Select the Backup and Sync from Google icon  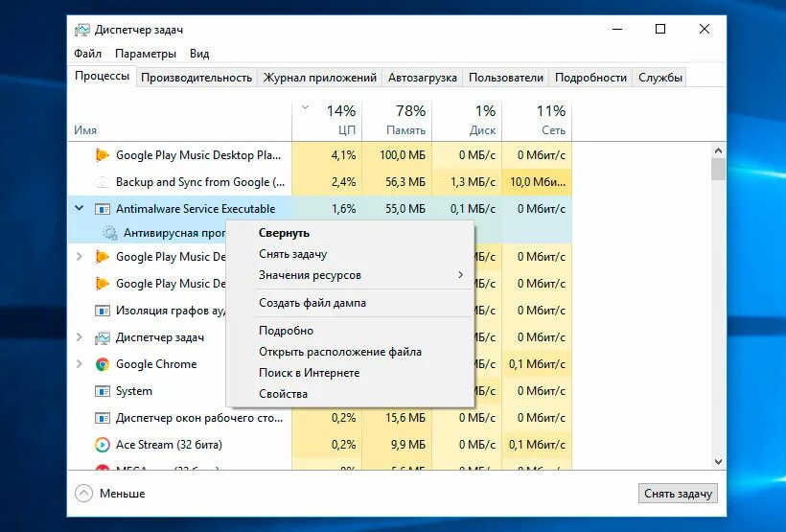click(103, 182)
